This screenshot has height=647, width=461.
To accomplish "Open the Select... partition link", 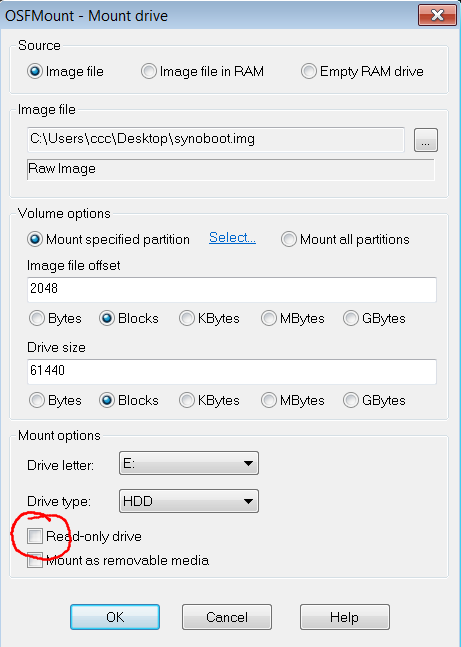I will coord(232,238).
